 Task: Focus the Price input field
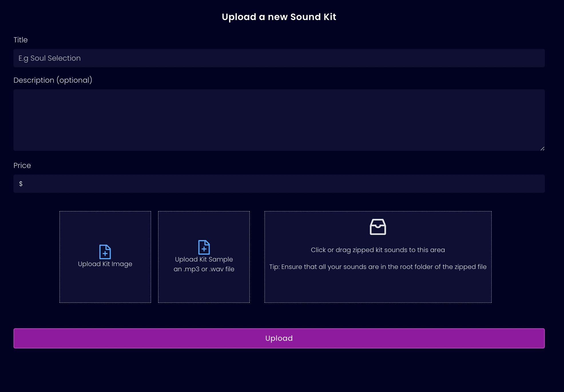(x=279, y=184)
